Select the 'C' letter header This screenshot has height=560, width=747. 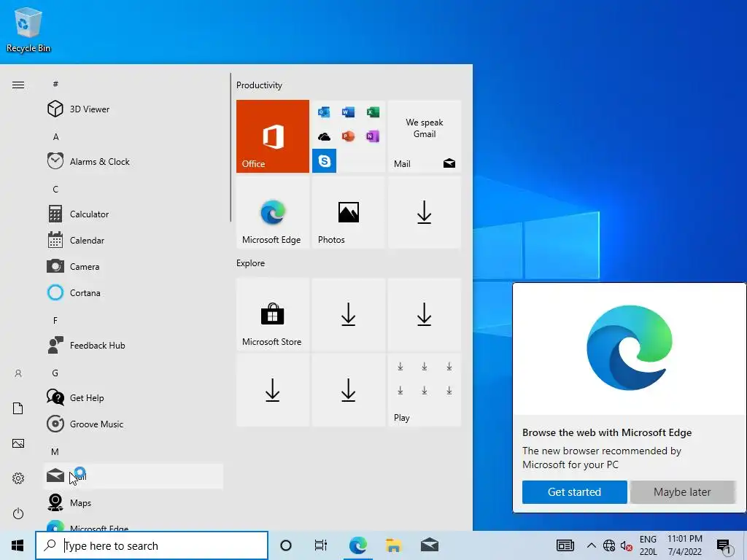coord(55,189)
